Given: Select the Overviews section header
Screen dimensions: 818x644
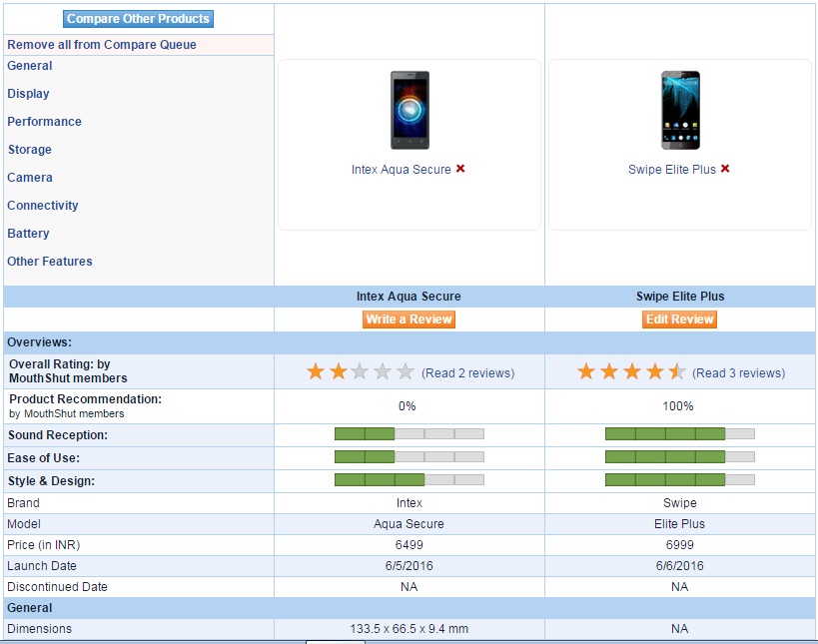Looking at the screenshot, I should click(40, 342).
